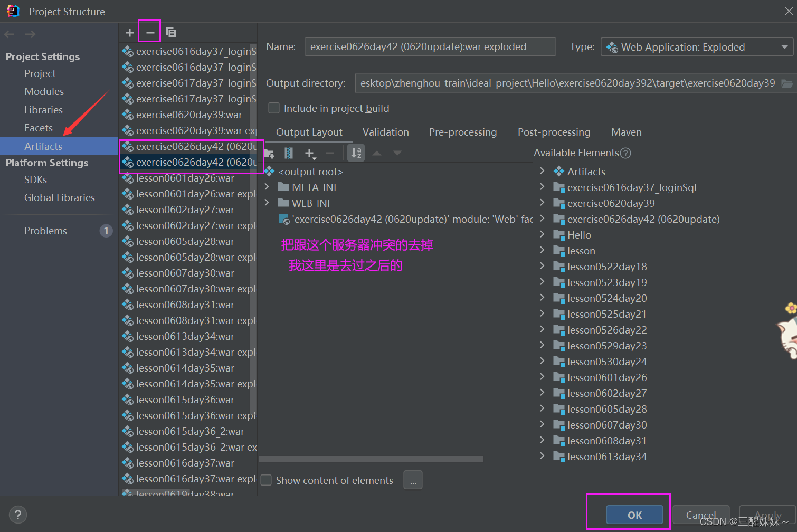797x532 pixels.
Task: Click the Copy artifact icon
Action: [x=171, y=33]
